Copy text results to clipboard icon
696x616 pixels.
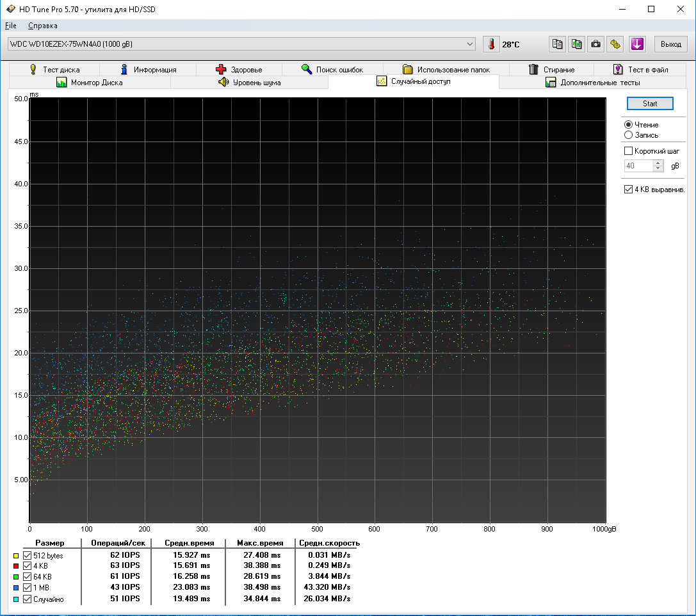point(558,44)
